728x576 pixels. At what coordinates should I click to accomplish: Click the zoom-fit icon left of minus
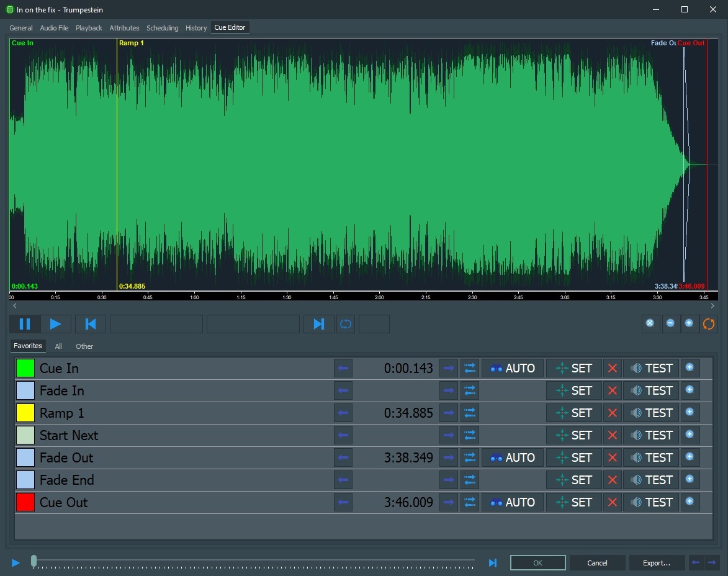[x=650, y=324]
